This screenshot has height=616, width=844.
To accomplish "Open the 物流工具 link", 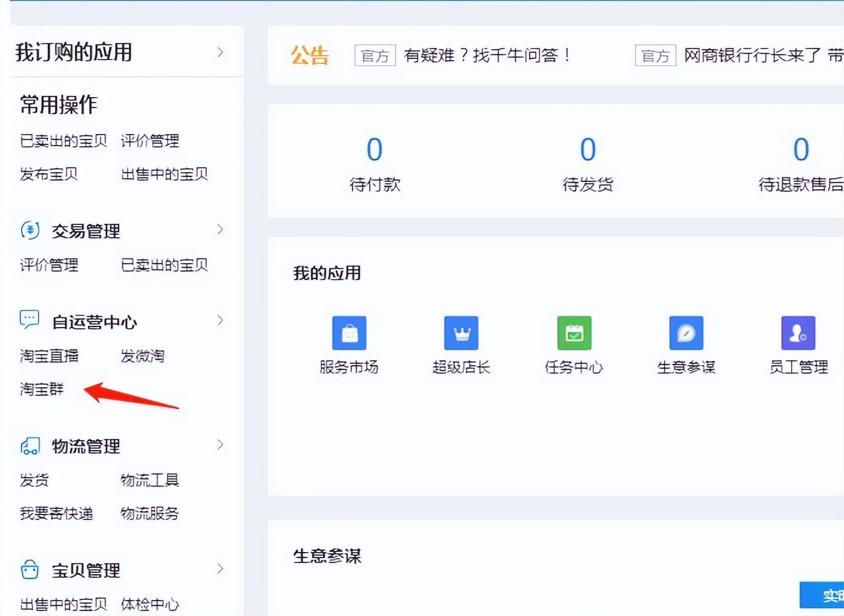I will tap(149, 480).
